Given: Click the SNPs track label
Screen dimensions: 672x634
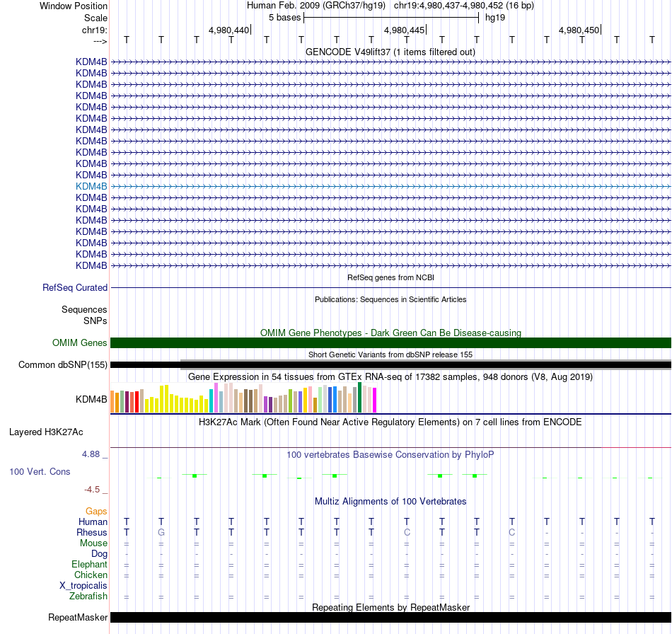Looking at the screenshot, I should (x=95, y=321).
